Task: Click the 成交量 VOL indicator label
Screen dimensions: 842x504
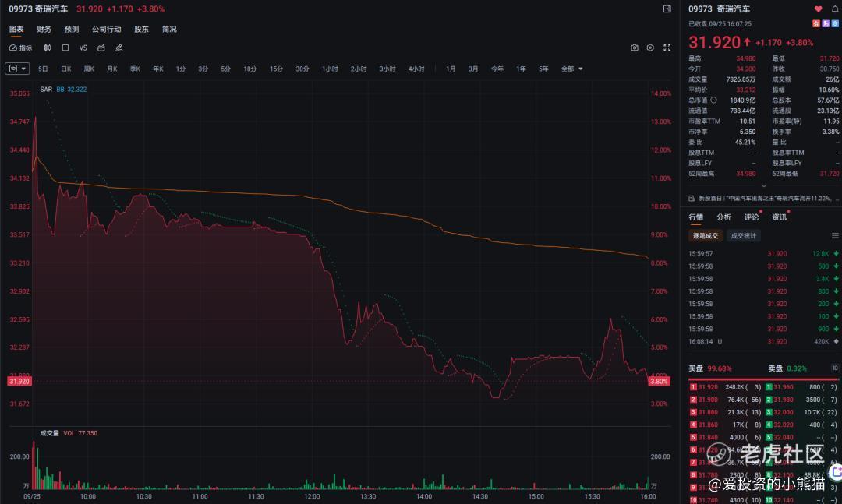Action: (x=69, y=432)
